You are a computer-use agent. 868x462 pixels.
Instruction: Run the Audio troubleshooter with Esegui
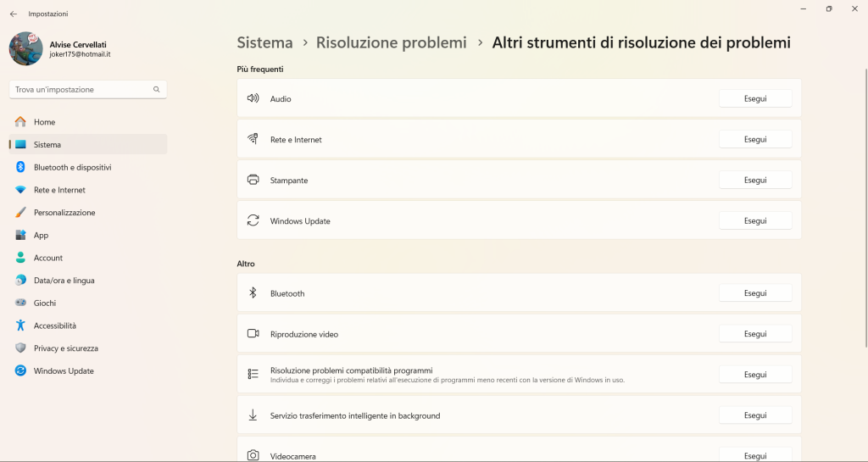pos(755,98)
